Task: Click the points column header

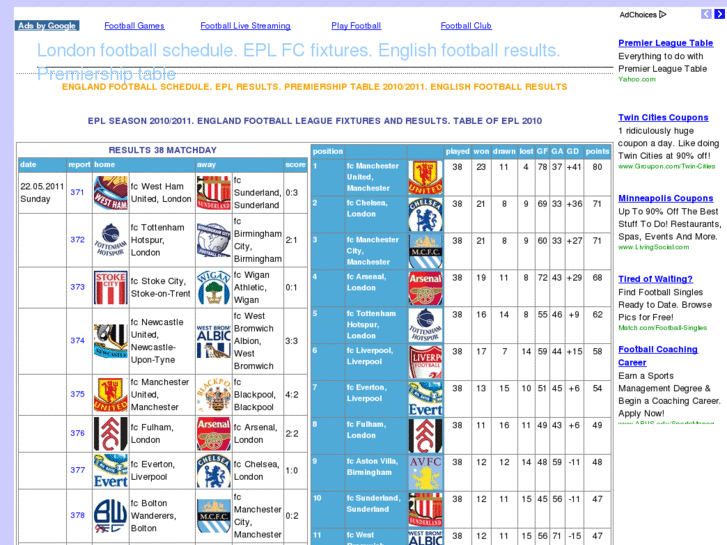Action: pos(597,151)
